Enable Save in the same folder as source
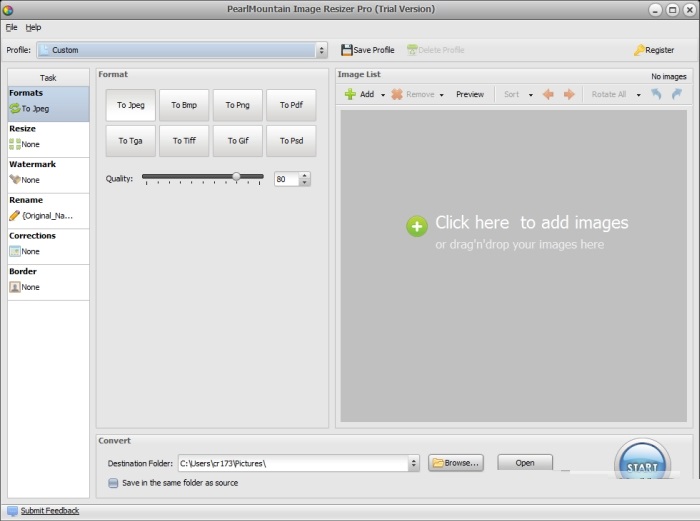Viewport: 700px width, 521px height. (113, 483)
